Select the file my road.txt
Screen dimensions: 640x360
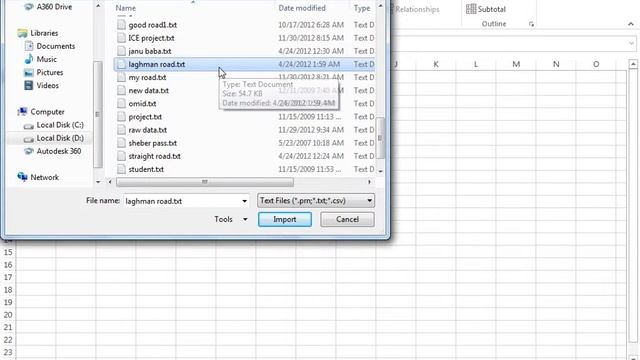click(147, 77)
